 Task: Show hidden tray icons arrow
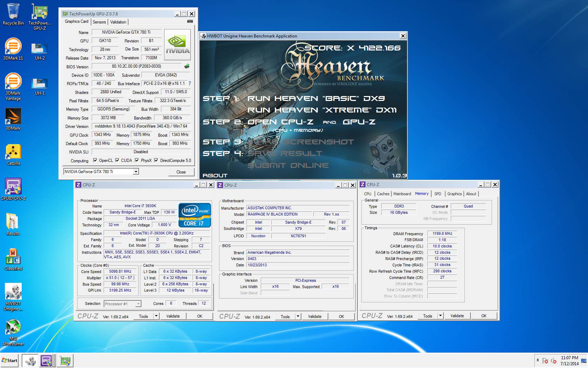point(538,360)
